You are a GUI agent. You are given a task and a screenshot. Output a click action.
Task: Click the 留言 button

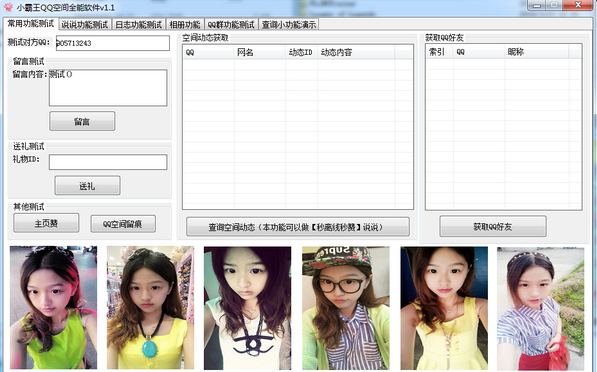82,121
